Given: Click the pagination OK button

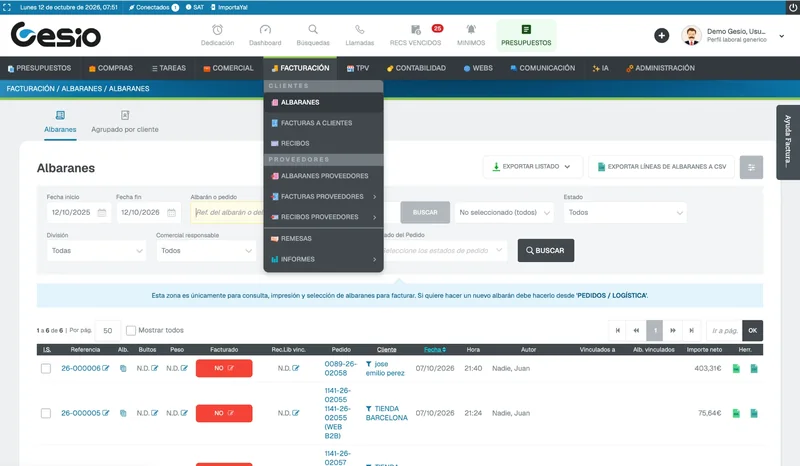Looking at the screenshot, I should click(x=753, y=330).
